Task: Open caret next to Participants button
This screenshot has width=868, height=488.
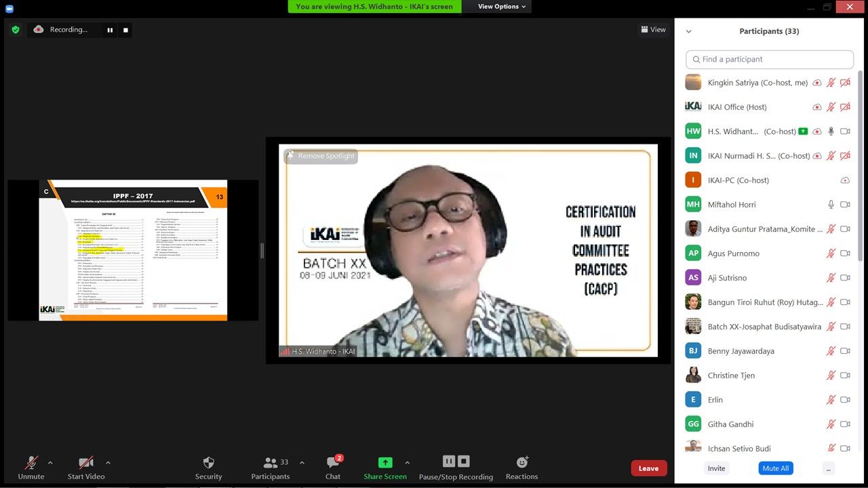Action: tap(302, 463)
